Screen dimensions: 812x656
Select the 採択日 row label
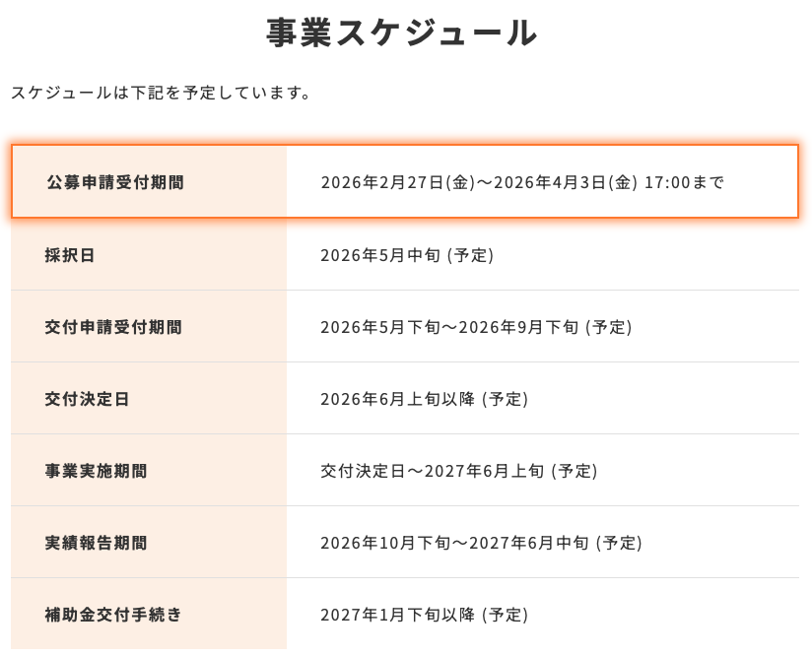pyautogui.click(x=70, y=255)
